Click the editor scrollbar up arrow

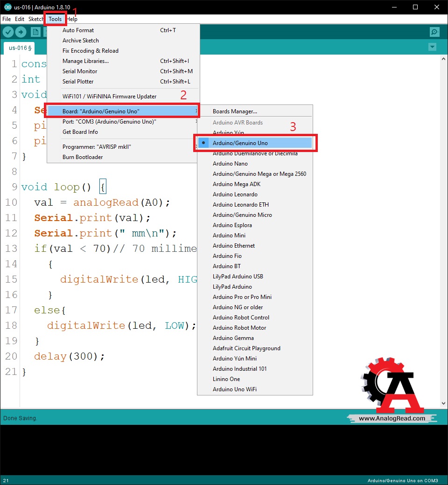[443, 59]
